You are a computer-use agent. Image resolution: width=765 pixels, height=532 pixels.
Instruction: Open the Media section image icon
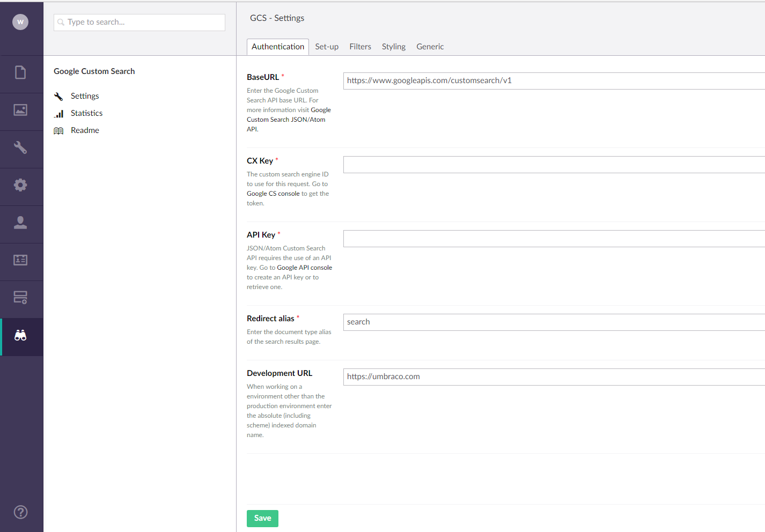[x=20, y=110]
